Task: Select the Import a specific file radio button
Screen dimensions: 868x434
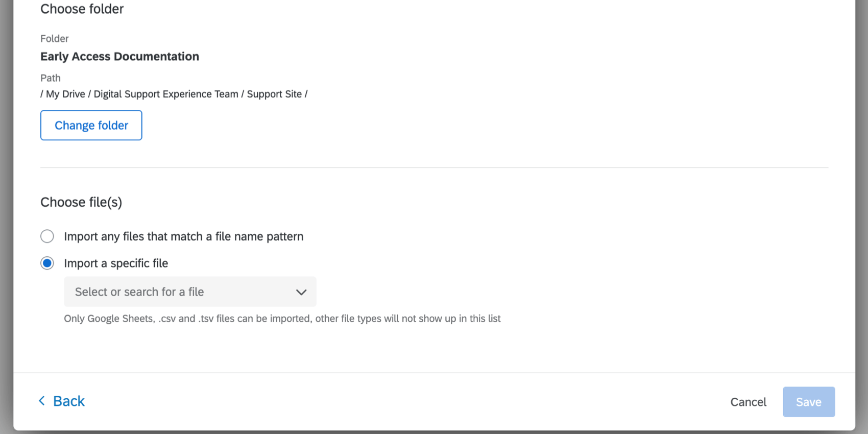Action: click(x=47, y=263)
